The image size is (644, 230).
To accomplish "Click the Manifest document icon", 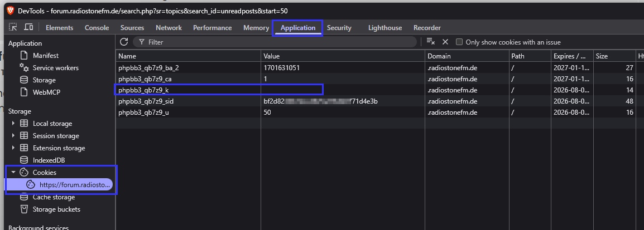I will coord(25,55).
